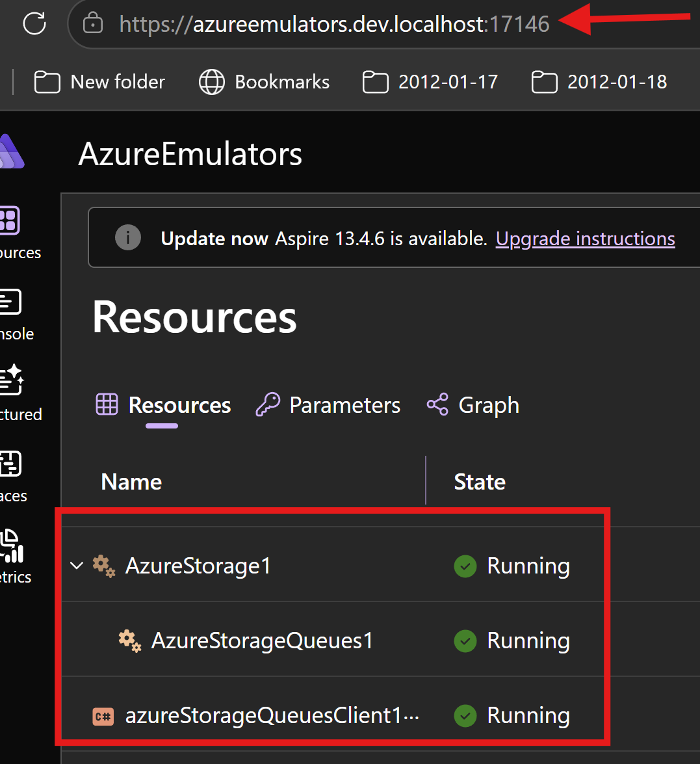Click the AzureStorageQueues1 gears icon

tap(130, 640)
